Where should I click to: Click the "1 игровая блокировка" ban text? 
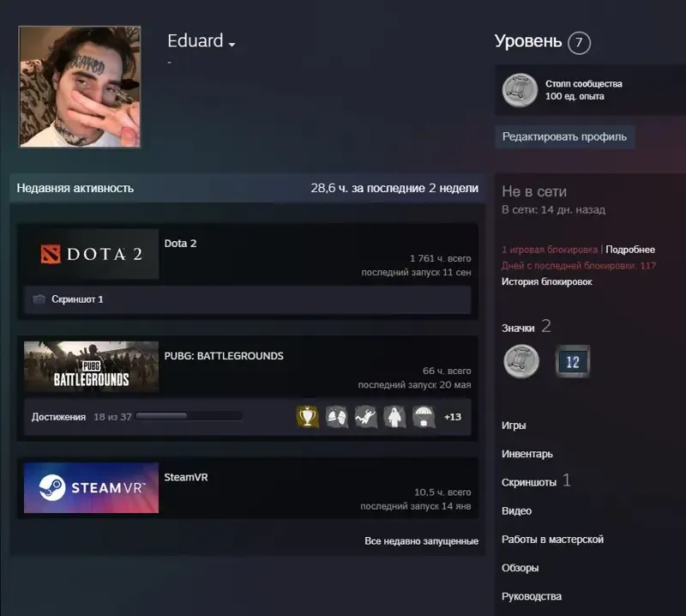pos(550,250)
